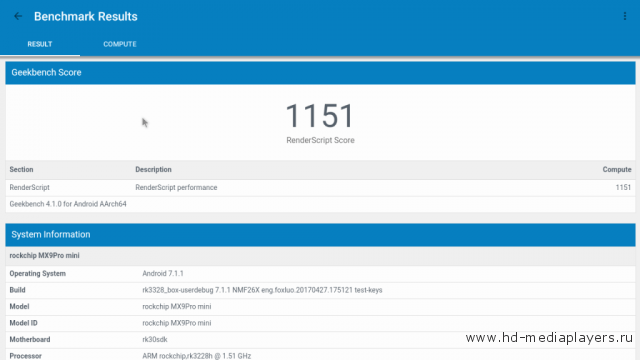640x360 pixels.
Task: Click the Model ID row's value
Action: click(x=177, y=323)
